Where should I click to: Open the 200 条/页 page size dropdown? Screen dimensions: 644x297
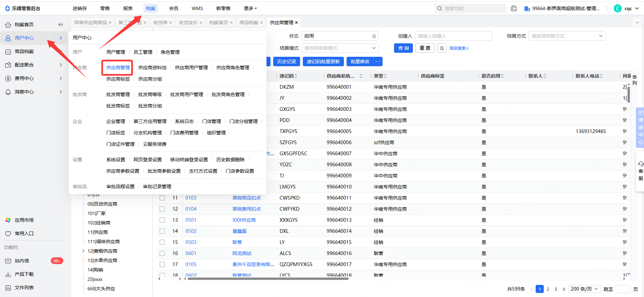click(584, 289)
